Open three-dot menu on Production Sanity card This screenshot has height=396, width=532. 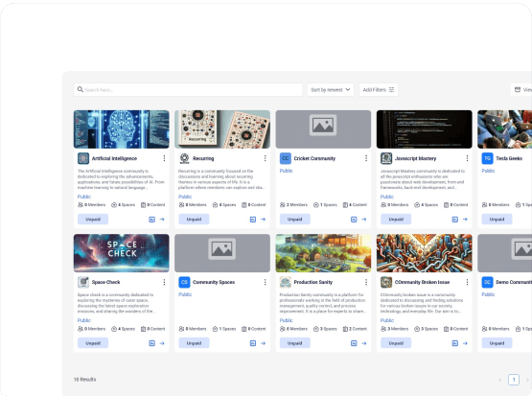pos(366,282)
